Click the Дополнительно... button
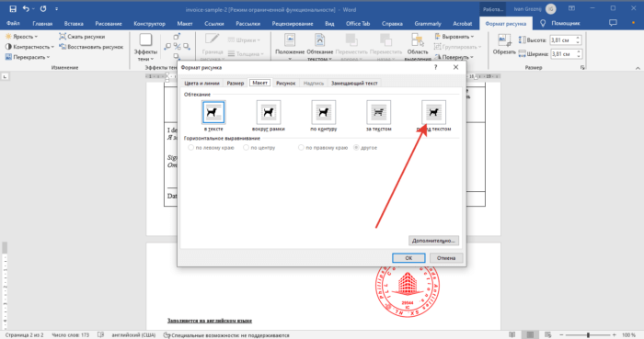 [x=433, y=241]
